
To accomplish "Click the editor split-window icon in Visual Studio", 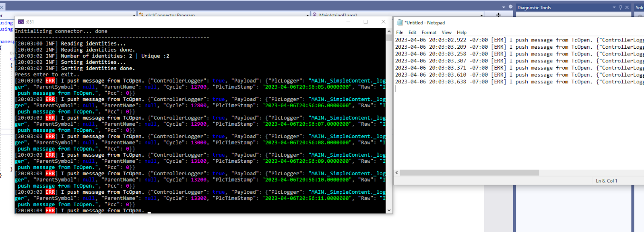I will click(x=498, y=15).
